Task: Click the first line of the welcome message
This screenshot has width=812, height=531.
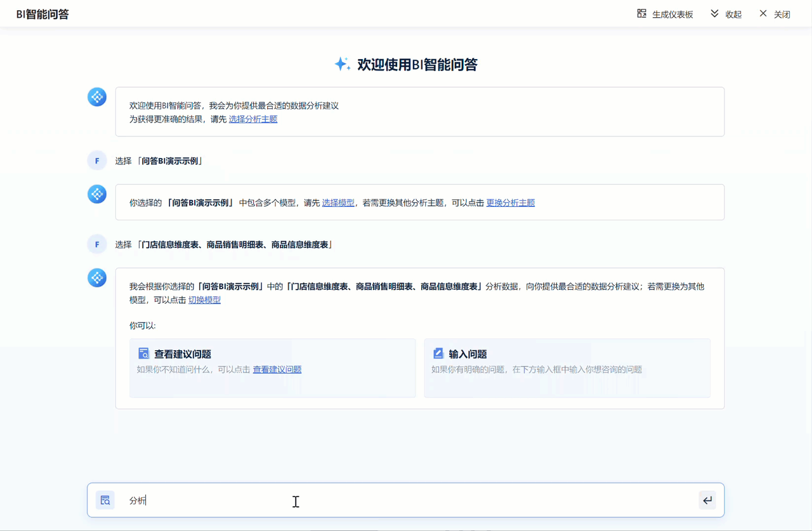Action: coord(234,106)
